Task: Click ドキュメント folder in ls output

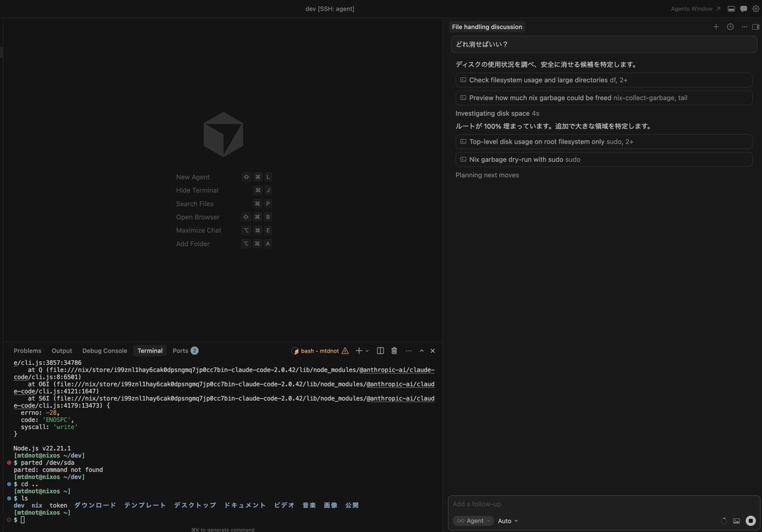Action: (245, 505)
